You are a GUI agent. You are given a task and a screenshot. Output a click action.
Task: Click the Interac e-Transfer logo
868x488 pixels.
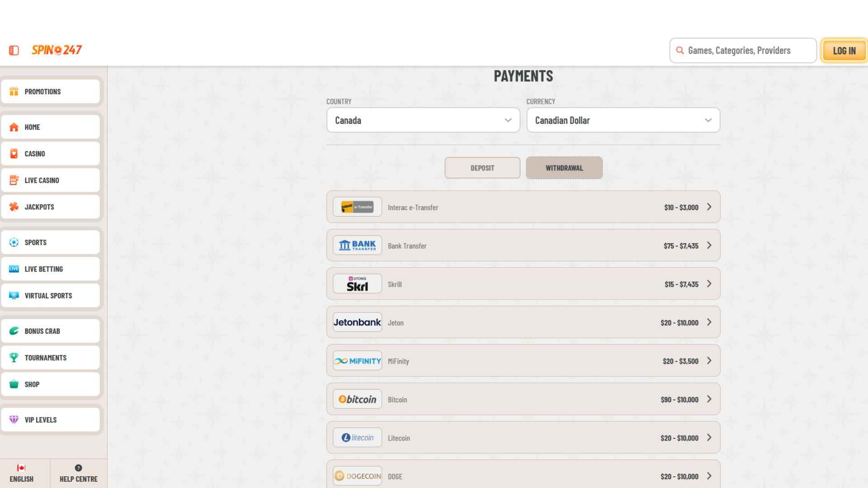point(357,207)
